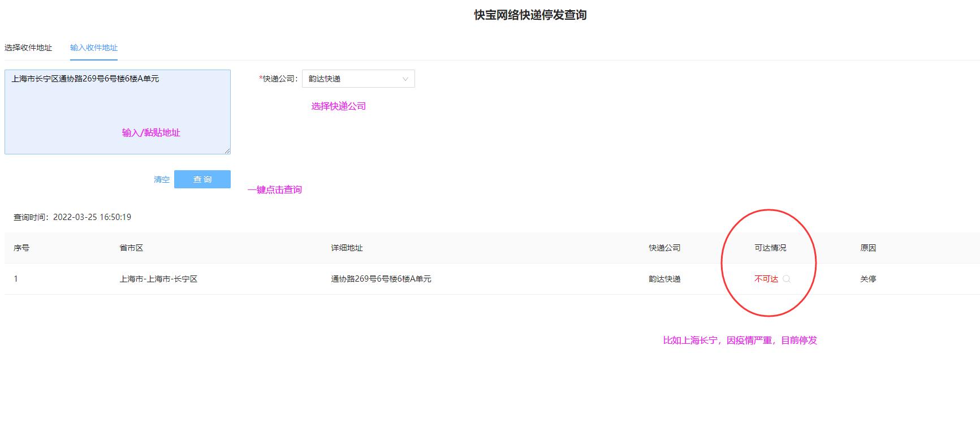
Task: Click the 快递公司 column header
Action: coord(664,248)
